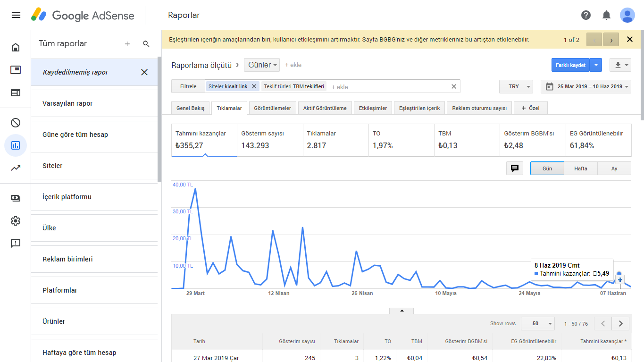The height and width of the screenshot is (362, 644).
Task: Switch chart granularity to Gün
Action: [547, 168]
